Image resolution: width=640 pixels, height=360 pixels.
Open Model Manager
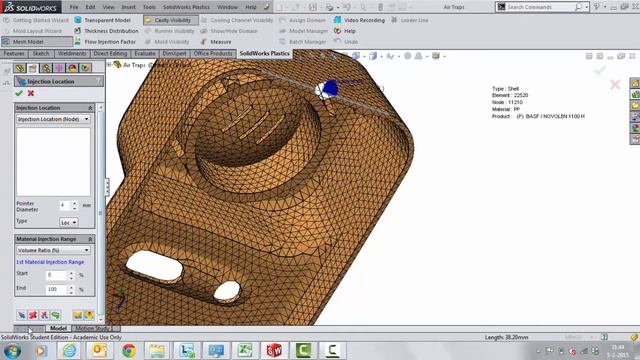[x=303, y=31]
